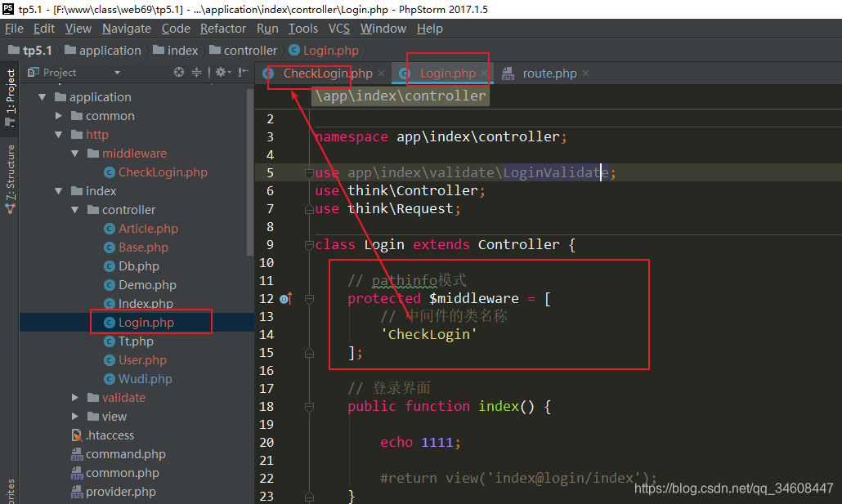Open the Navigate menu

[x=127, y=29]
